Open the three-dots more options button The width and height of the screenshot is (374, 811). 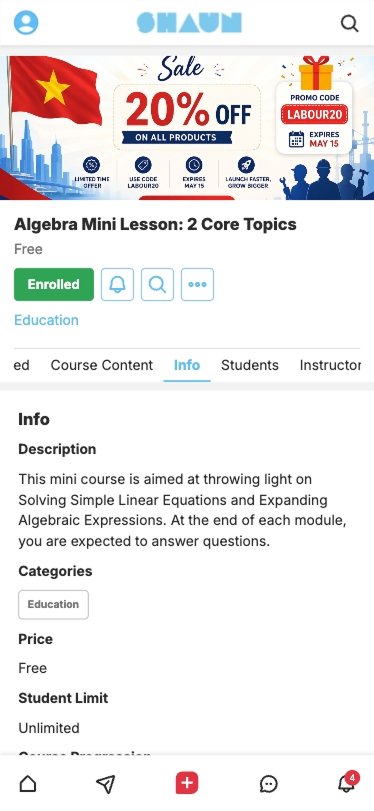[197, 284]
